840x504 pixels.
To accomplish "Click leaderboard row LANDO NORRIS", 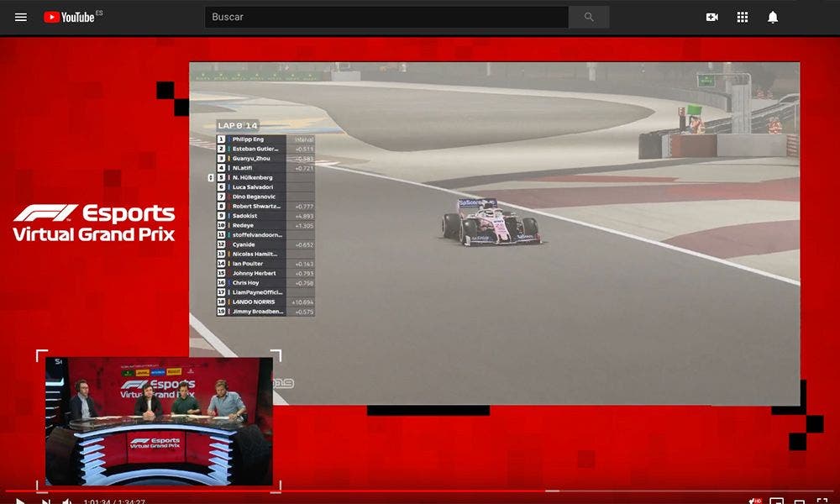I will pyautogui.click(x=265, y=302).
